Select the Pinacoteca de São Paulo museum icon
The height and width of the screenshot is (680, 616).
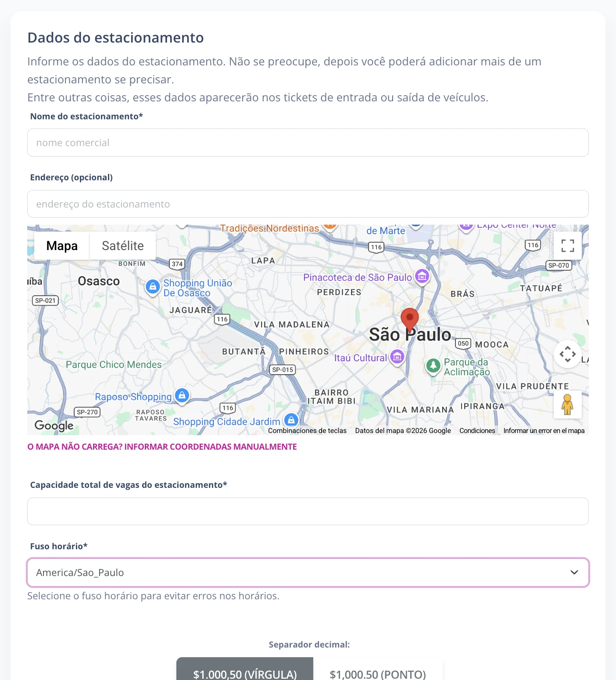[422, 277]
